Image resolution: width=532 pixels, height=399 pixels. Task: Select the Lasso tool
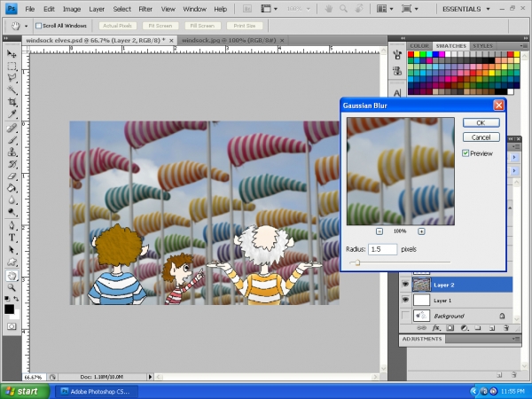tap(12, 78)
